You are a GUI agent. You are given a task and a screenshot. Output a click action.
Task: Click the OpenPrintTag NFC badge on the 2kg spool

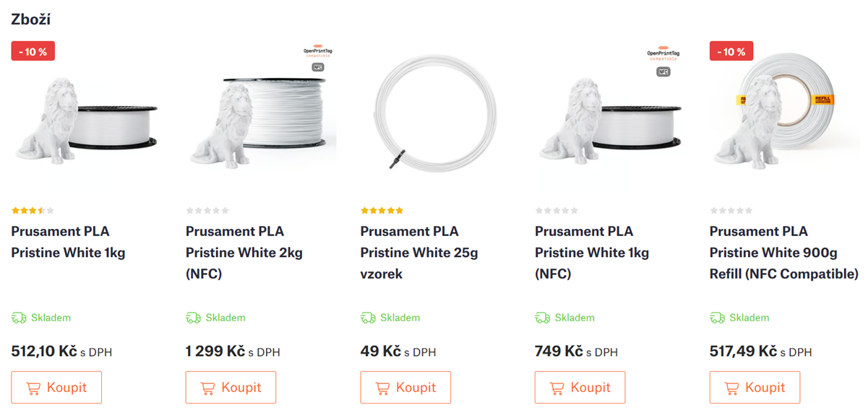coord(317,58)
